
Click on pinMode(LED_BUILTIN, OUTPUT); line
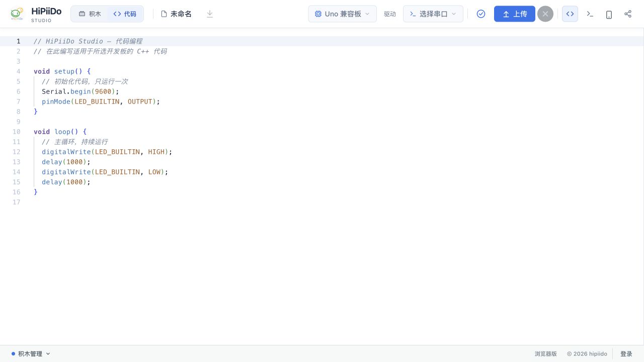click(x=101, y=102)
